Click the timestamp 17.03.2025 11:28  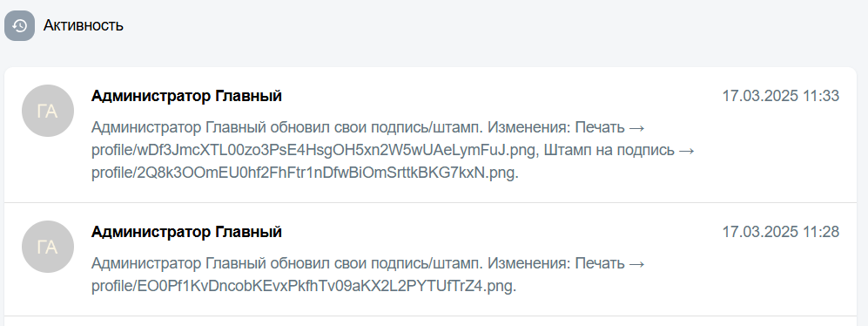coord(781,232)
